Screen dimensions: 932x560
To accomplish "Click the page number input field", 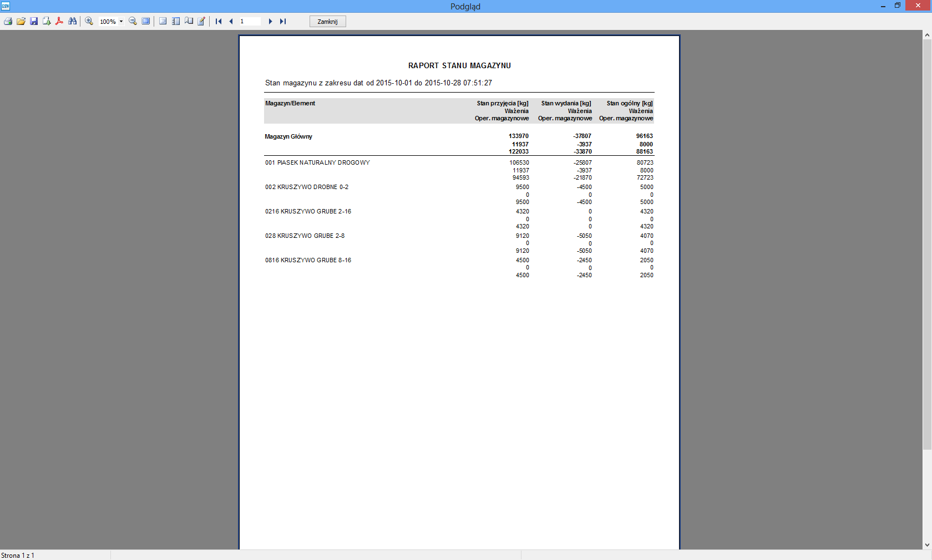I will pyautogui.click(x=250, y=22).
